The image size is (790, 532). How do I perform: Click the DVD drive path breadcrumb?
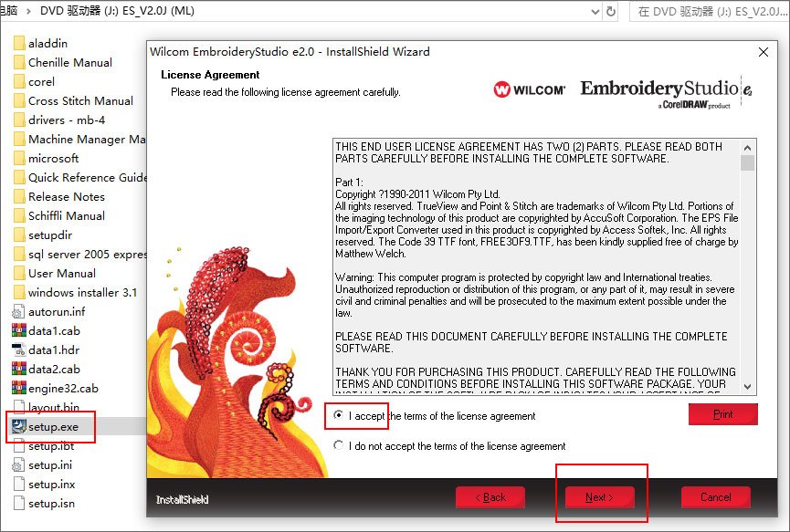point(117,11)
